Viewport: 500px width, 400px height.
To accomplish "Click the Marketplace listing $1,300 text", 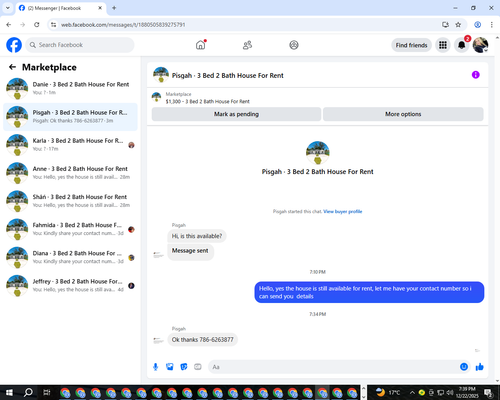I will pyautogui.click(x=208, y=101).
